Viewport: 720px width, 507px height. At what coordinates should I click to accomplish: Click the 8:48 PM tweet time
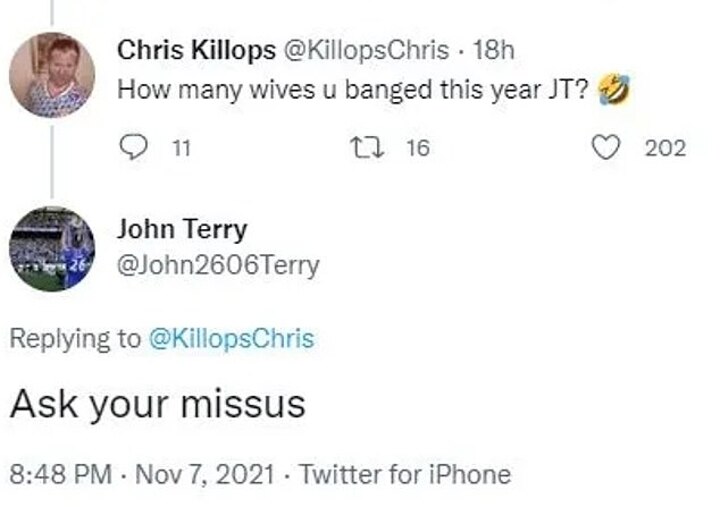61,473
